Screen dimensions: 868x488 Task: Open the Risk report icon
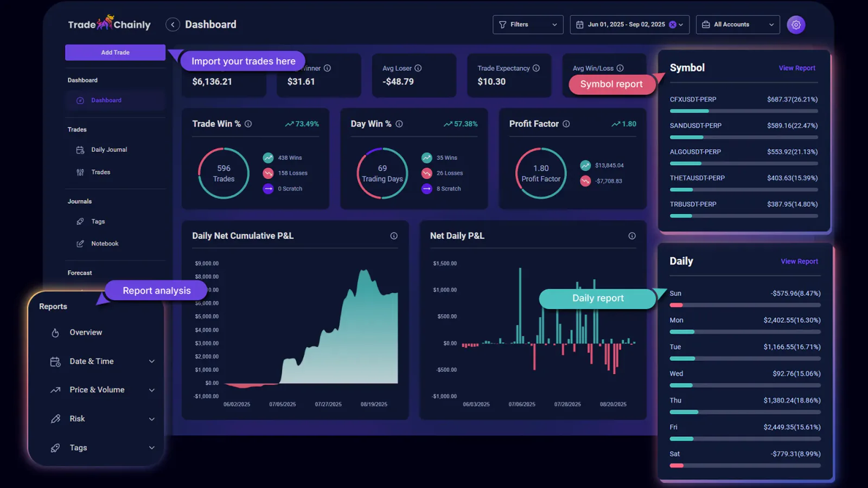pyautogui.click(x=56, y=419)
